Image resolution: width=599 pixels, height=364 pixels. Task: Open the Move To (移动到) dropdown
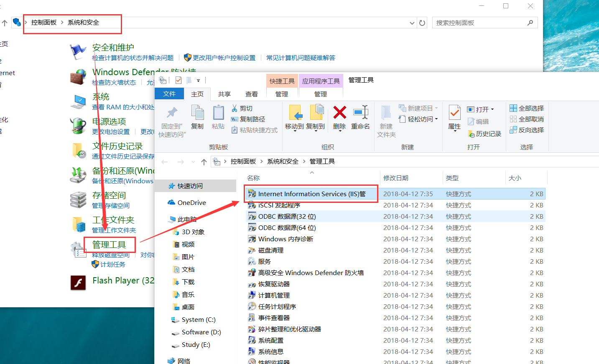pos(294,130)
